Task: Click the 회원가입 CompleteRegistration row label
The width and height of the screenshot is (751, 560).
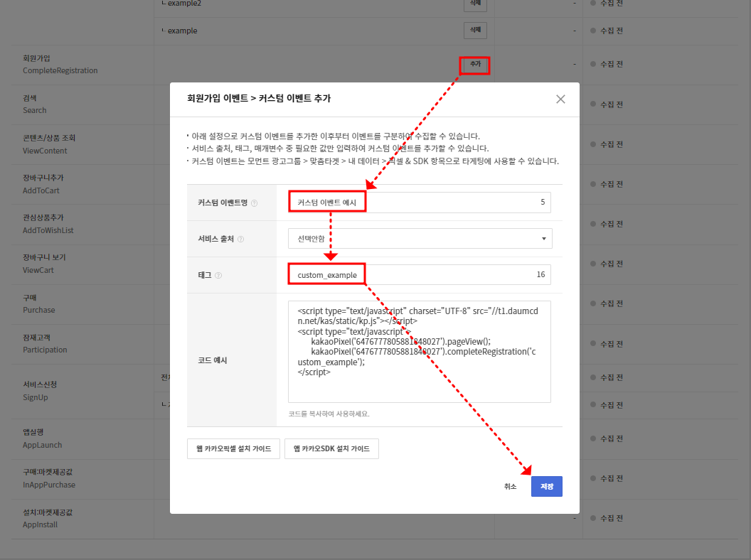Action: [60, 65]
